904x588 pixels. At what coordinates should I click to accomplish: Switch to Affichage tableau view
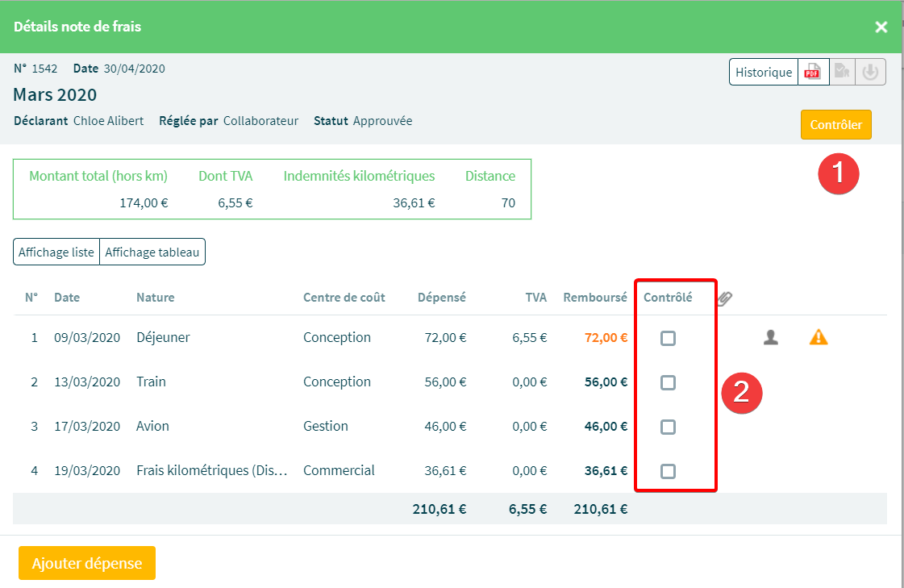coord(152,252)
